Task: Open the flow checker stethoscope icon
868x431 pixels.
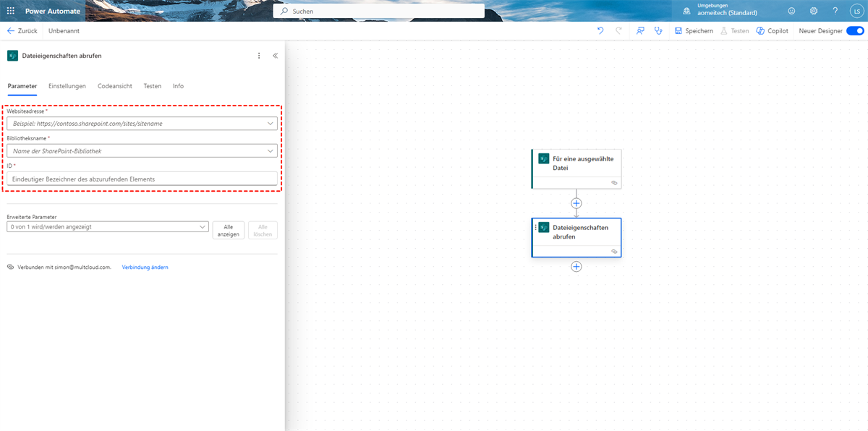Action: [x=658, y=31]
